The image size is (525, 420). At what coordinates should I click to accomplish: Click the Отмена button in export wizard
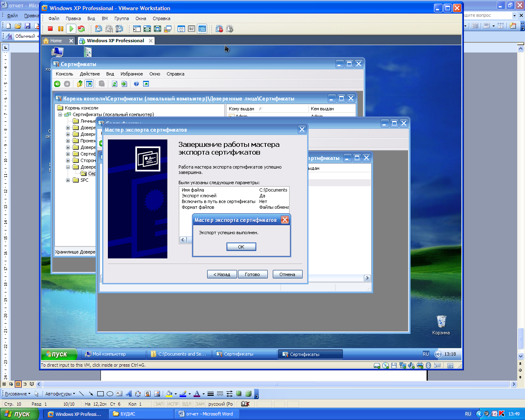pos(288,274)
